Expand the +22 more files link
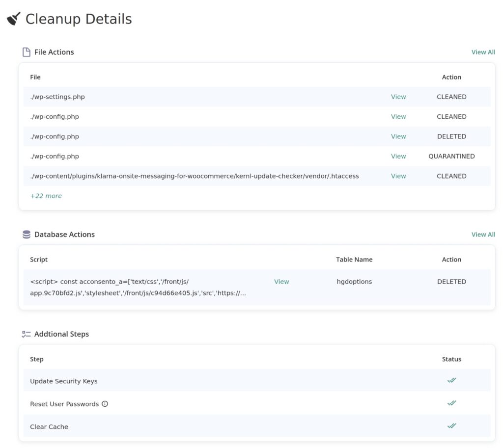 (46, 196)
